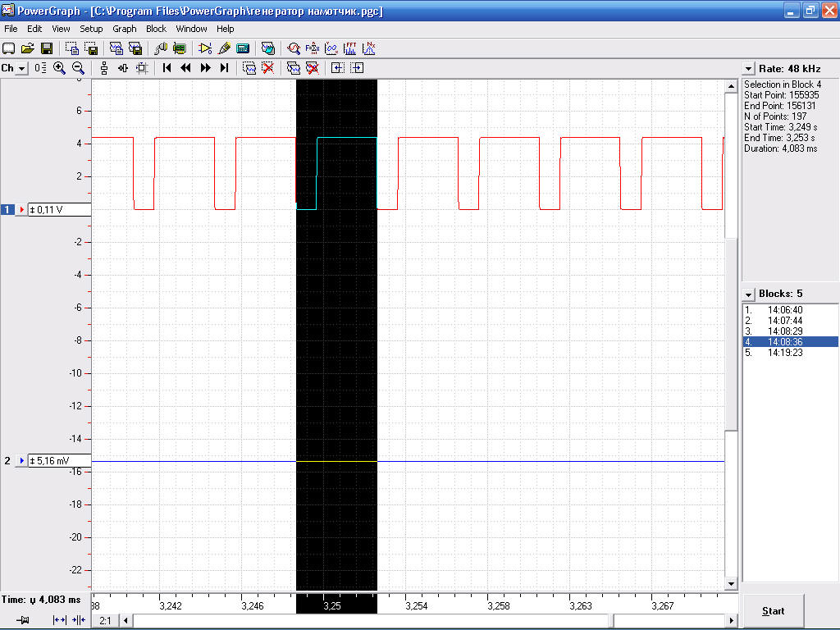
Task: Click the horizontal scrollbar right arrow
Action: point(731,620)
